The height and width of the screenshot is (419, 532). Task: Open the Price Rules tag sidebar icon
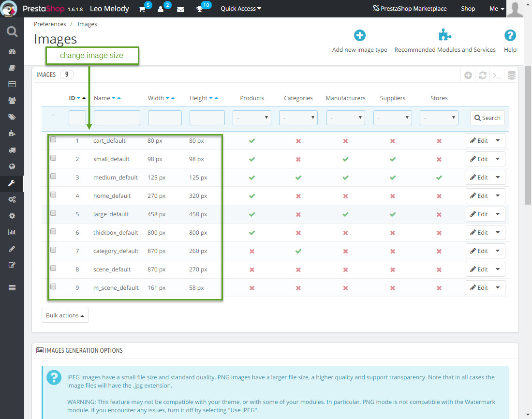pos(12,117)
